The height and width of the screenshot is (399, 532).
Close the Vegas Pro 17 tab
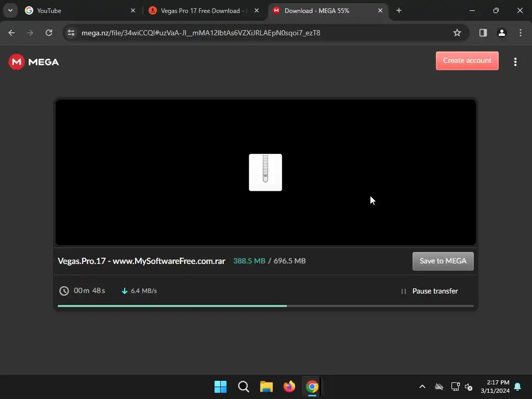257,10
